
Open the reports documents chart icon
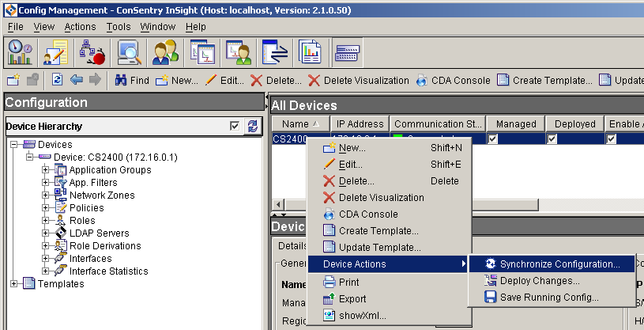(310, 52)
